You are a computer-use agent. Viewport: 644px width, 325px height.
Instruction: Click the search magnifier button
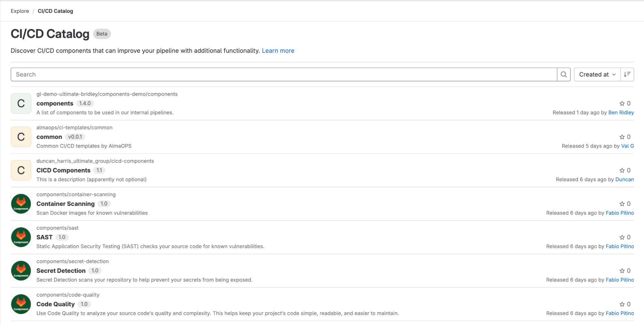563,74
